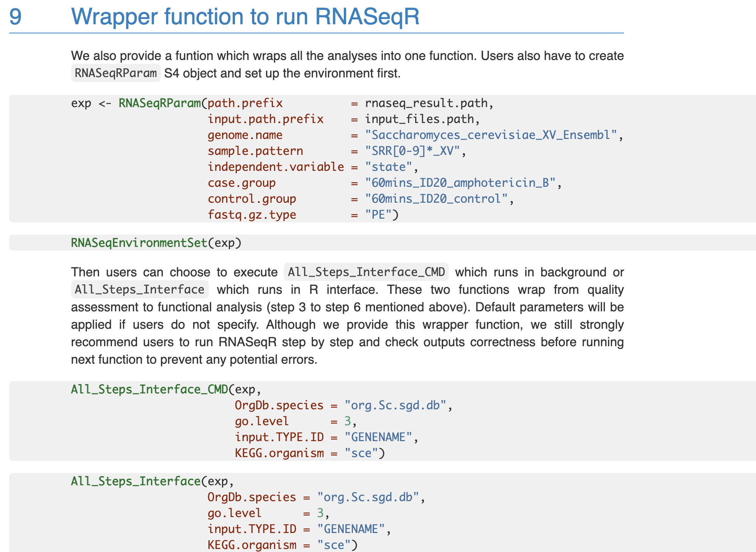Click OrgDb.species in the All_Steps_Interface_CMD block

click(x=279, y=405)
